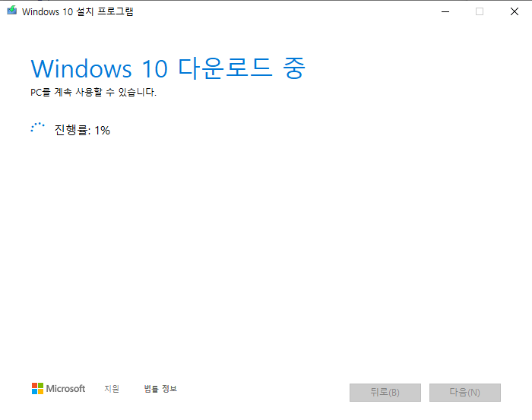Open the 지원 support link
Screen dimensions: 532x420
[x=112, y=388]
